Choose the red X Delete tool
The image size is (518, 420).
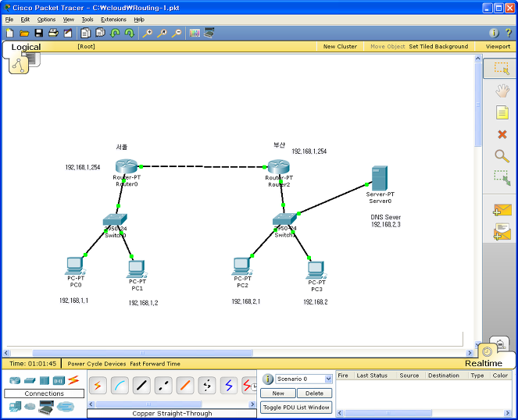(502, 134)
